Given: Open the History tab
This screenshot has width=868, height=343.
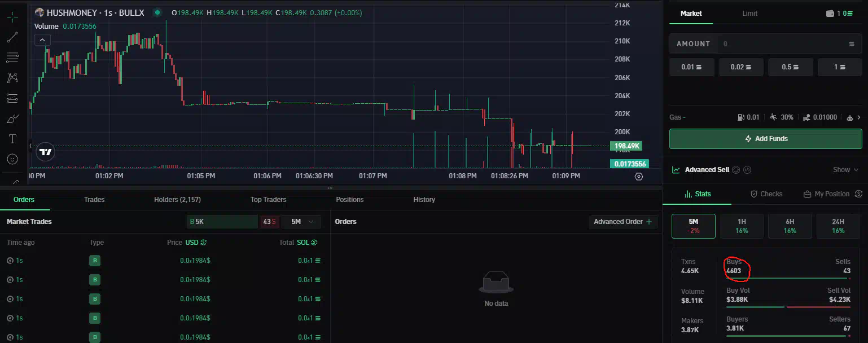Looking at the screenshot, I should pos(424,200).
